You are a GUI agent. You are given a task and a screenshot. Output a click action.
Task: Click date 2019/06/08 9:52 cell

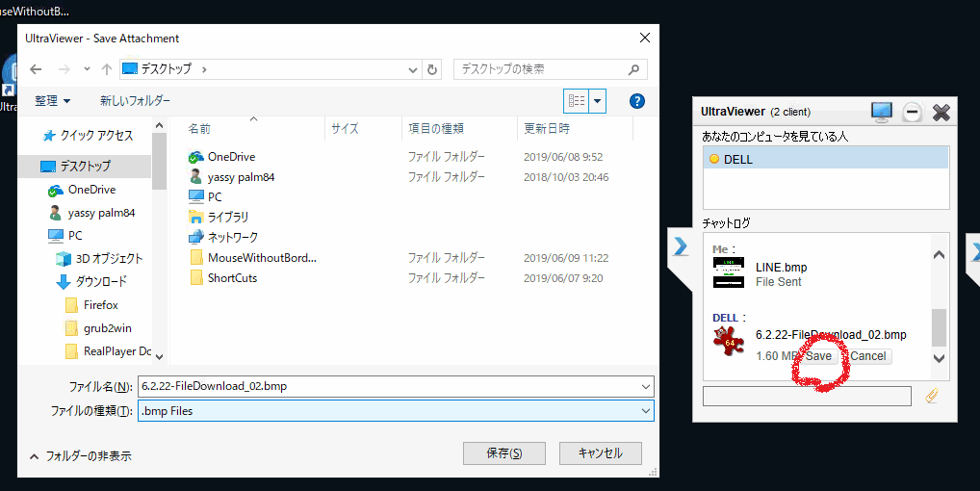563,157
